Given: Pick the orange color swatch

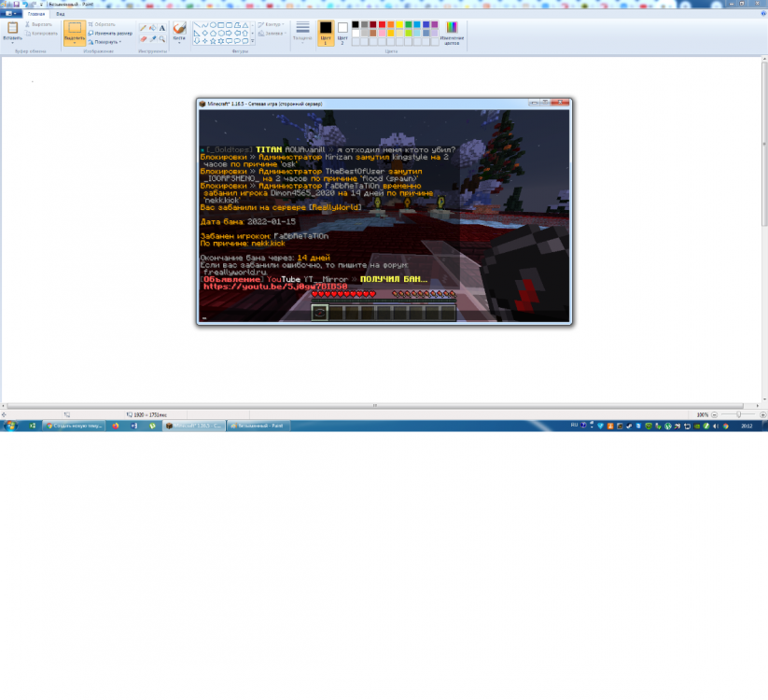Looking at the screenshot, I should click(x=391, y=24).
